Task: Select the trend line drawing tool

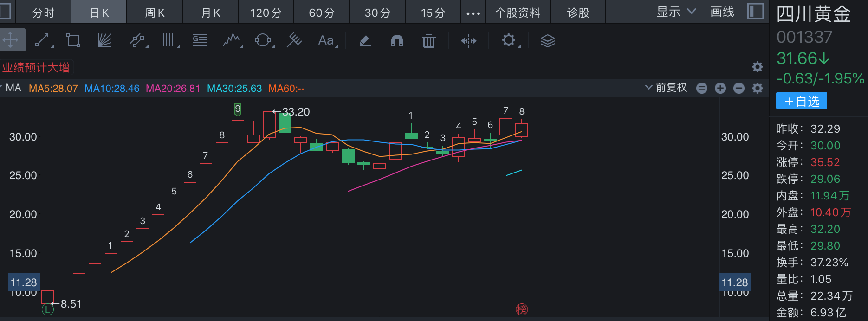Action: 42,40
